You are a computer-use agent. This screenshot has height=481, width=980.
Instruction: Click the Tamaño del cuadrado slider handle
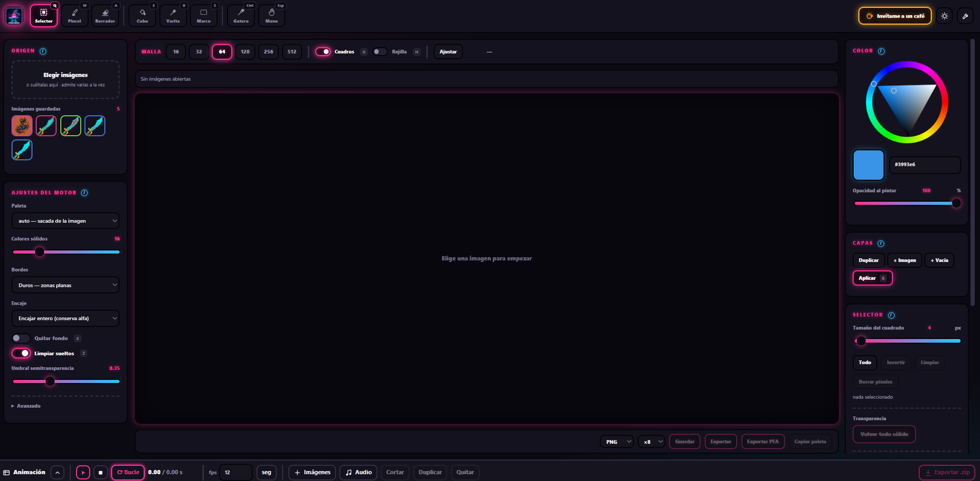click(x=861, y=341)
